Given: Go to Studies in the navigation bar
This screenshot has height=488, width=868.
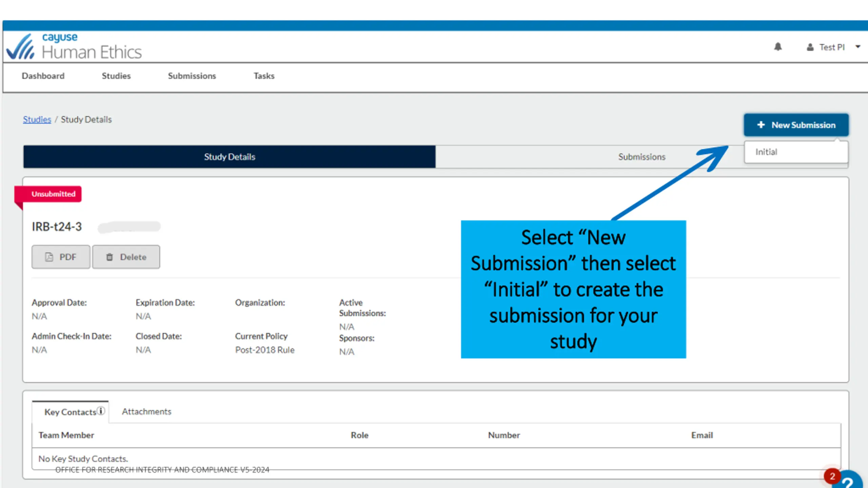Looking at the screenshot, I should (116, 76).
